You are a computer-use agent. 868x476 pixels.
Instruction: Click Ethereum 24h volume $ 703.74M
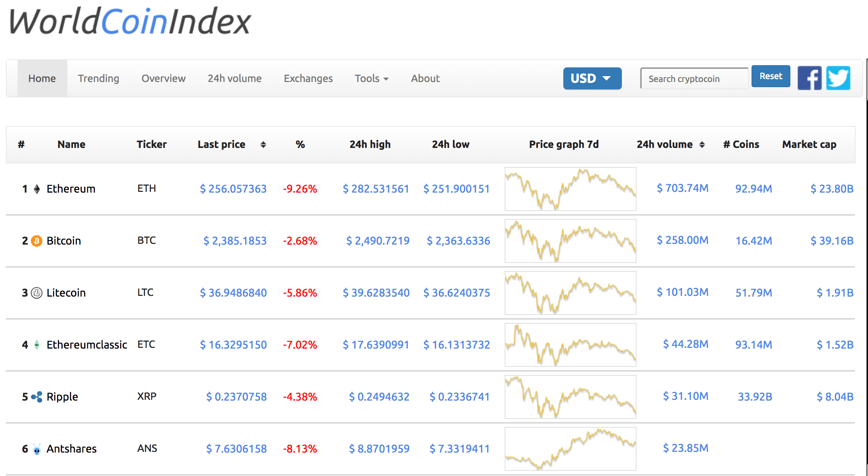683,188
